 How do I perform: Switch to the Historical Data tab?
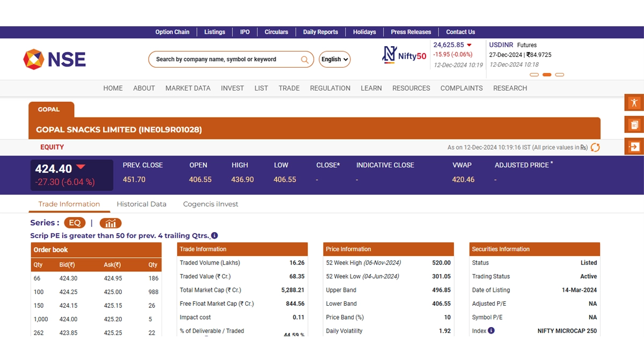pyautogui.click(x=141, y=204)
